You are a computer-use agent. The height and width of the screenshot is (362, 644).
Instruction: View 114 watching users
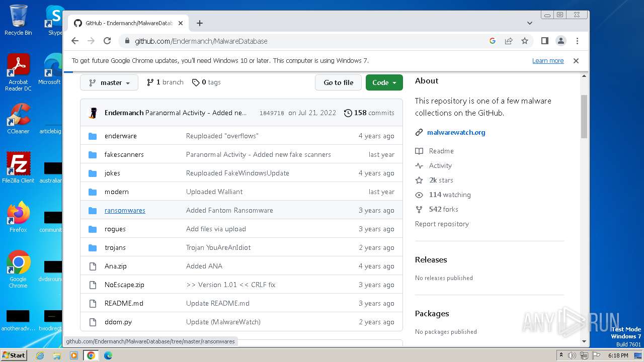click(x=443, y=195)
